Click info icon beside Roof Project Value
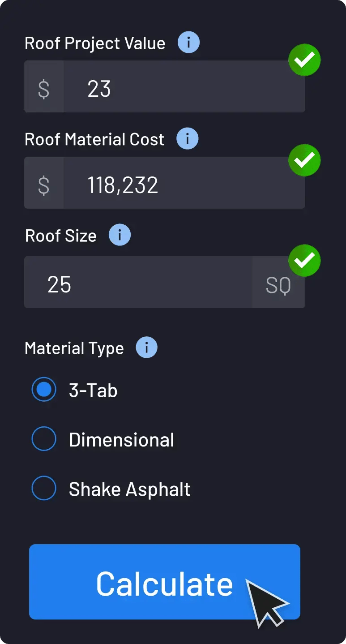Image resolution: width=346 pixels, height=644 pixels. (188, 43)
